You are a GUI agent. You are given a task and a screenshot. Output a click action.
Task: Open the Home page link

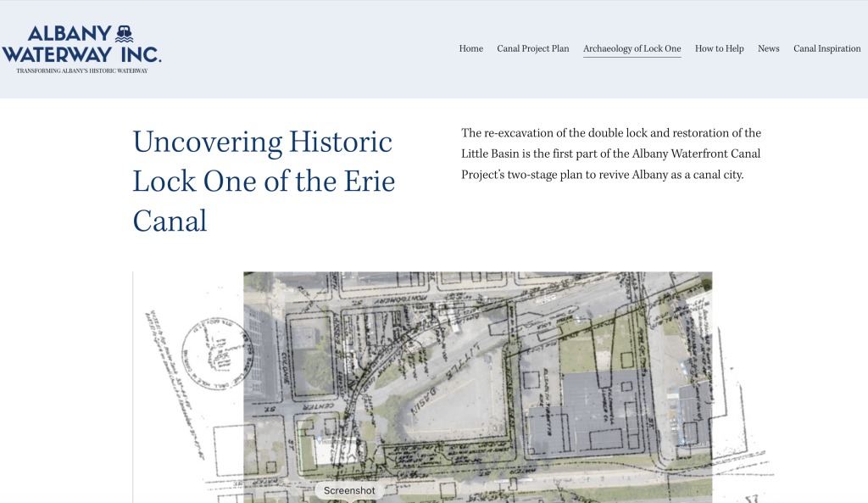tap(471, 48)
